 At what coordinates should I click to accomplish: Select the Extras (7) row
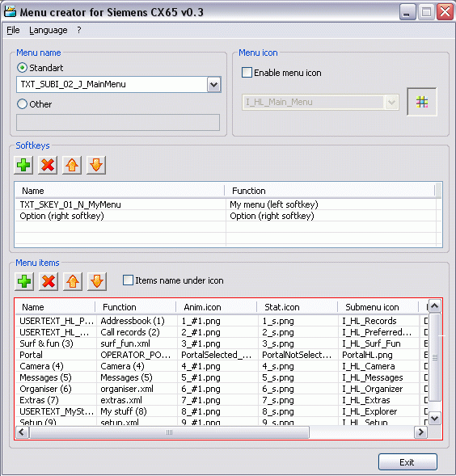click(222, 400)
